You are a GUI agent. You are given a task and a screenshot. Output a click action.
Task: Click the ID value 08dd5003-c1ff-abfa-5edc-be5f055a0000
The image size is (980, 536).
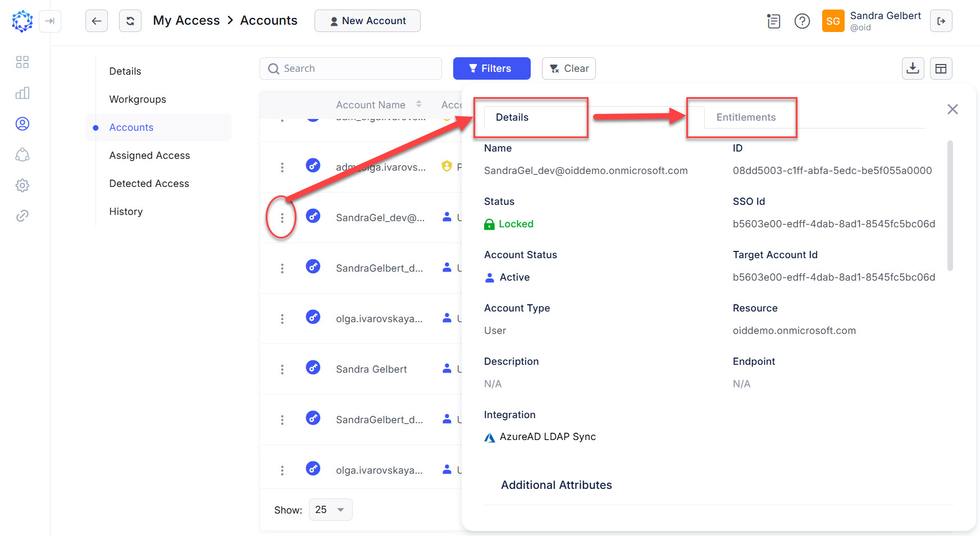point(832,171)
